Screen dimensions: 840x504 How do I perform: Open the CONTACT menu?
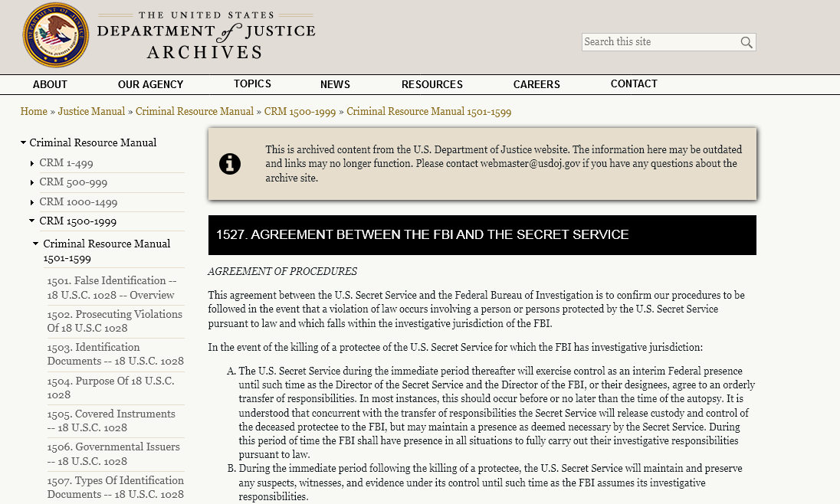tap(634, 84)
